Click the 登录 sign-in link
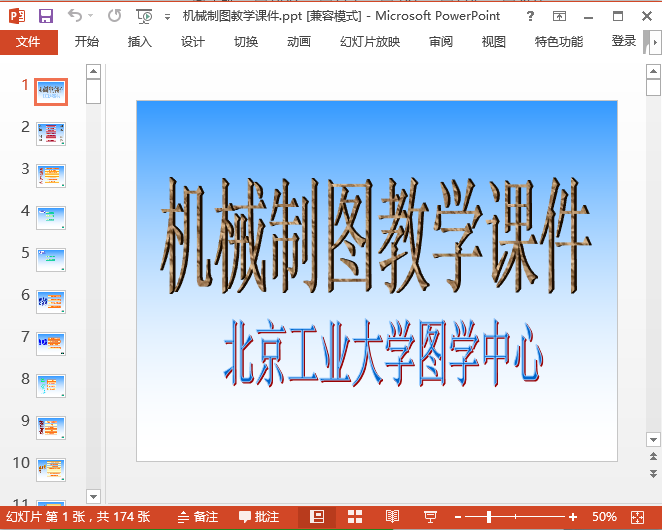662x530 pixels. pos(624,41)
